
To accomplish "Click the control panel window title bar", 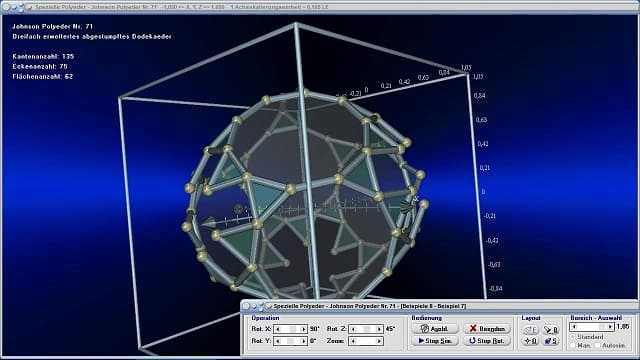I will click(439, 306).
